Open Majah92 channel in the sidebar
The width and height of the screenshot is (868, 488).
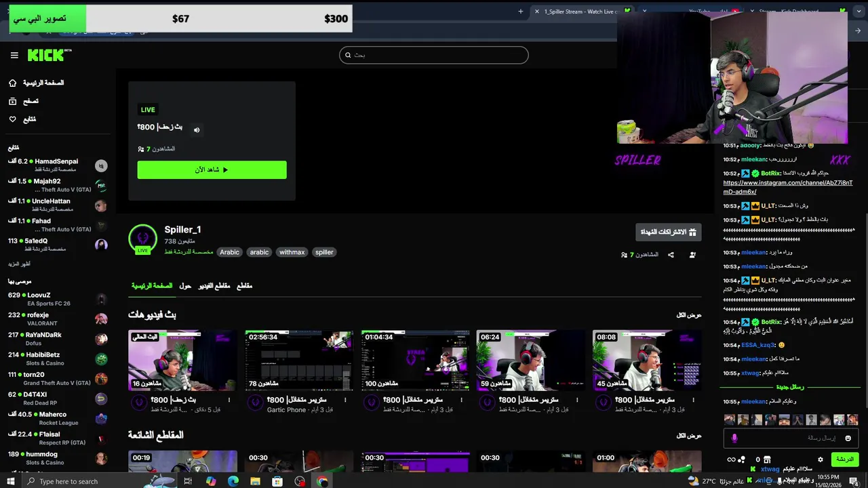click(58, 185)
